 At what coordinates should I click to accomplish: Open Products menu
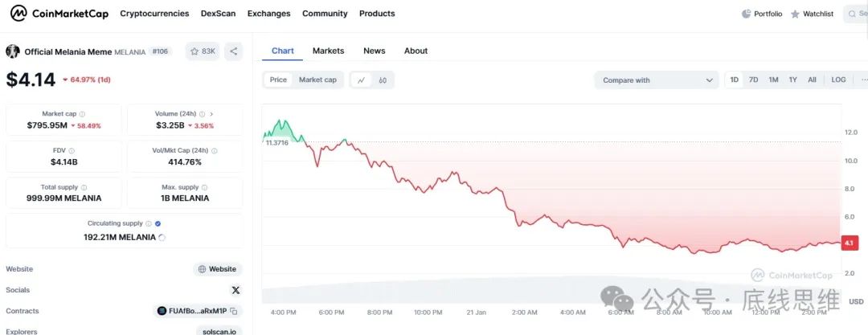(x=377, y=14)
